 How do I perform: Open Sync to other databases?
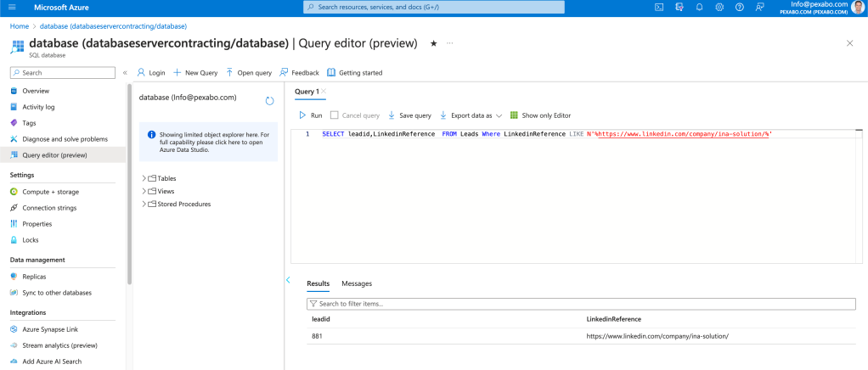pos(57,292)
